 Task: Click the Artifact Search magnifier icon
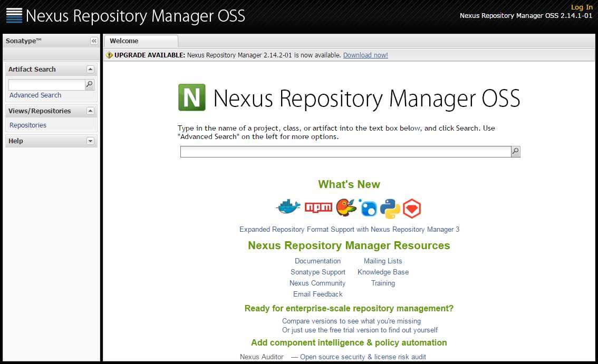pos(89,84)
